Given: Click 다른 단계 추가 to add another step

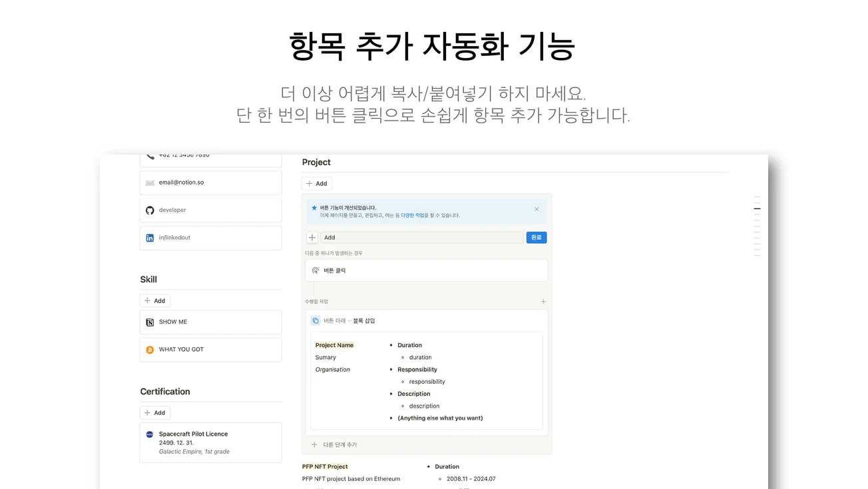Looking at the screenshot, I should (335, 444).
